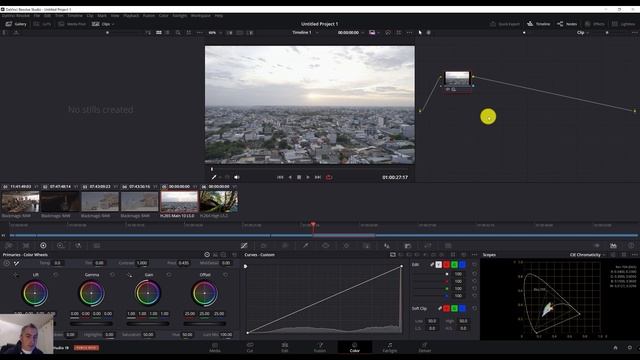Viewport: 640px width, 360px height.
Task: Click the Lift color wheel center
Action: pos(35,293)
